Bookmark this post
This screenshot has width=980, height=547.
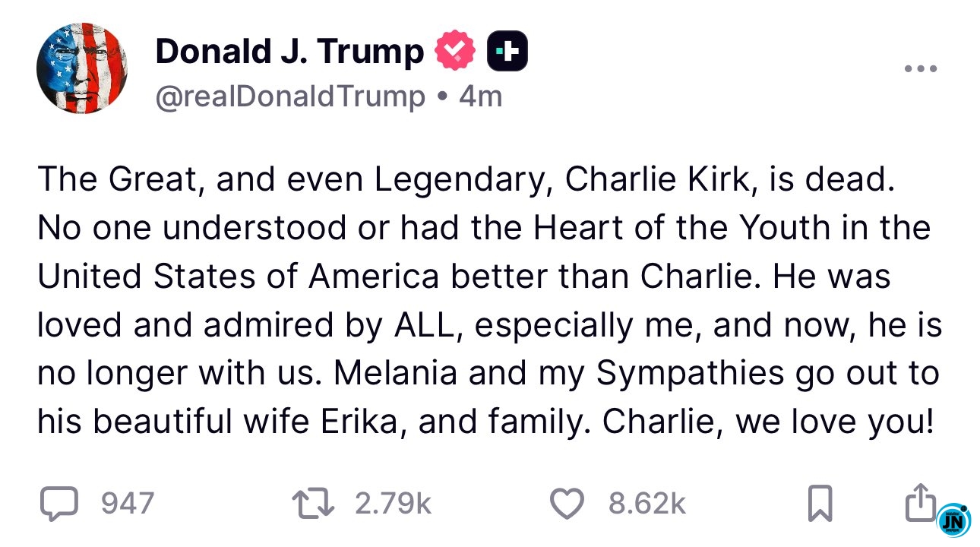[x=819, y=504]
